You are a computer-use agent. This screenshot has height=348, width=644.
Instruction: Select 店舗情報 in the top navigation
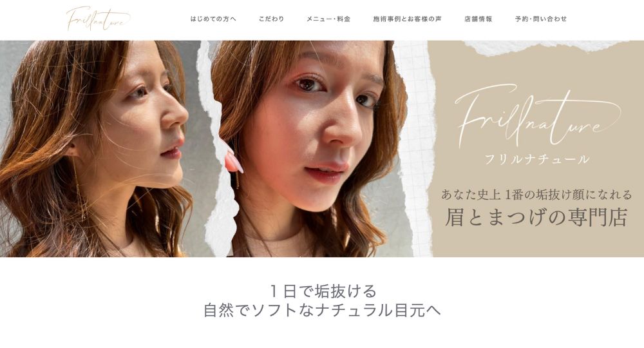[x=478, y=19]
